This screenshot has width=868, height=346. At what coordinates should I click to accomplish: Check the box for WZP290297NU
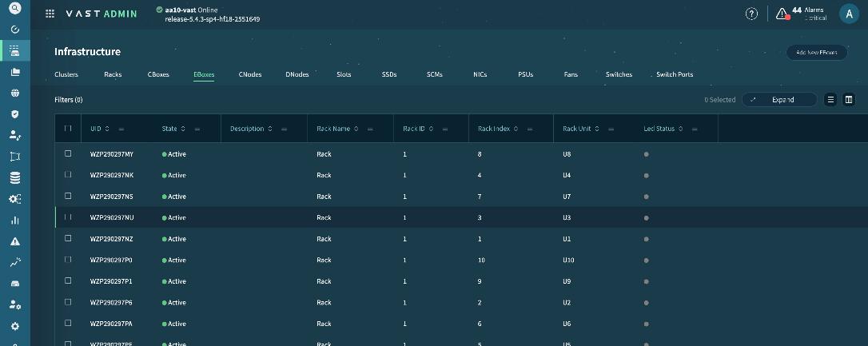pyautogui.click(x=68, y=217)
